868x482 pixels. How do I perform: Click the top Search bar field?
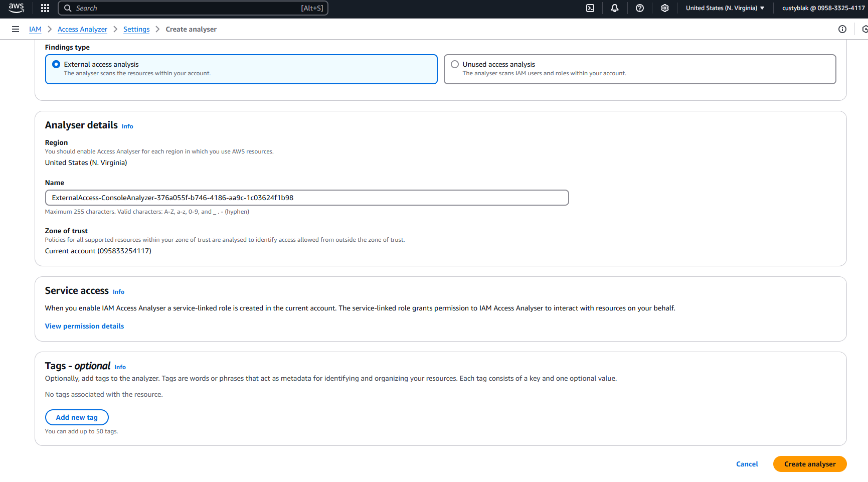[x=193, y=8]
